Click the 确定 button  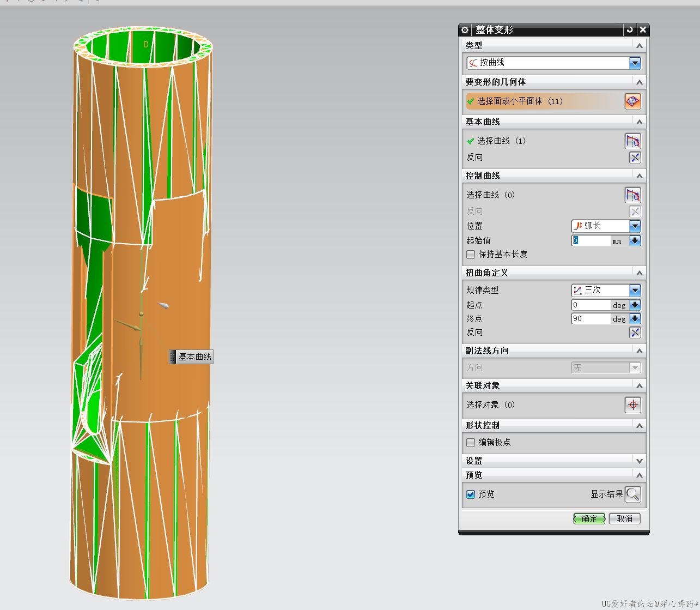click(x=589, y=518)
